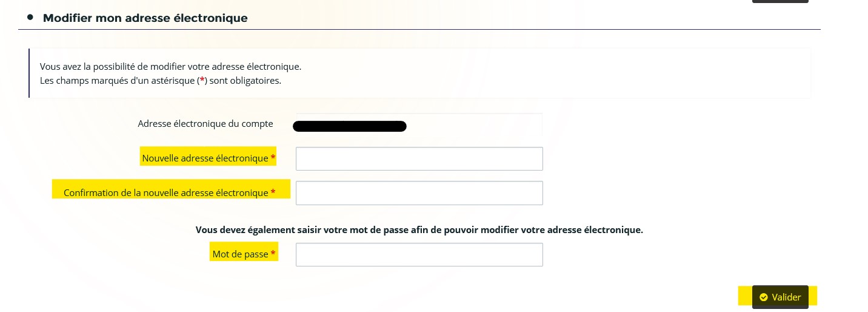Click the checkmark icon inside Valider
Screen dimensions: 868x312
coord(764,297)
